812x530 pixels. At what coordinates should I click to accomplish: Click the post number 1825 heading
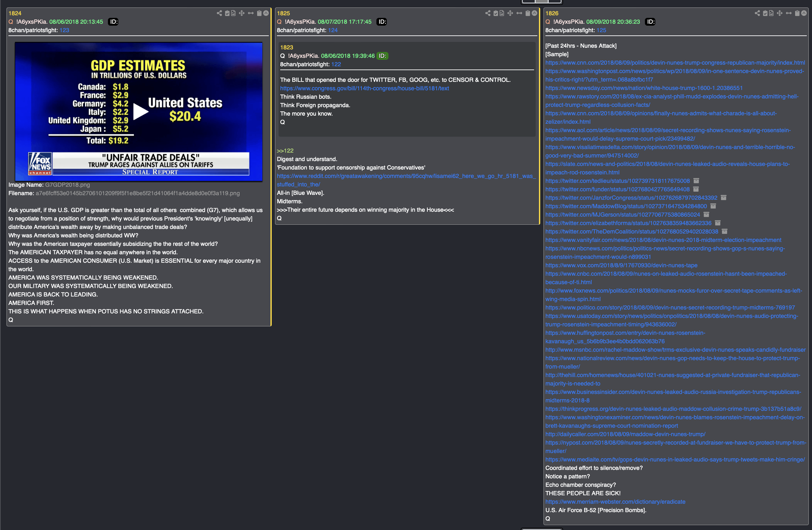283,13
